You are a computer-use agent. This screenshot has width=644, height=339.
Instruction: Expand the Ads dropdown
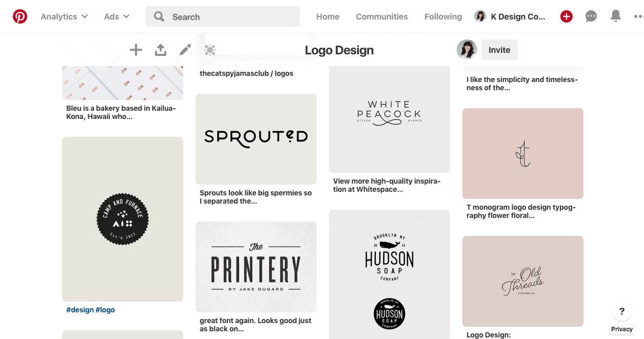pyautogui.click(x=116, y=16)
